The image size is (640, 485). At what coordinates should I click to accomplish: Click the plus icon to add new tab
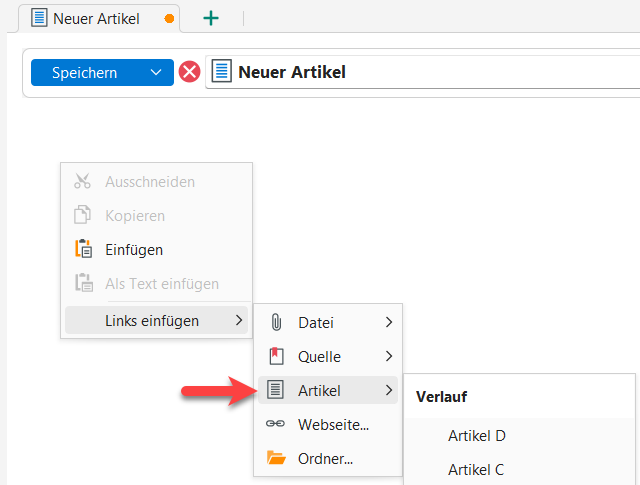coord(211,18)
